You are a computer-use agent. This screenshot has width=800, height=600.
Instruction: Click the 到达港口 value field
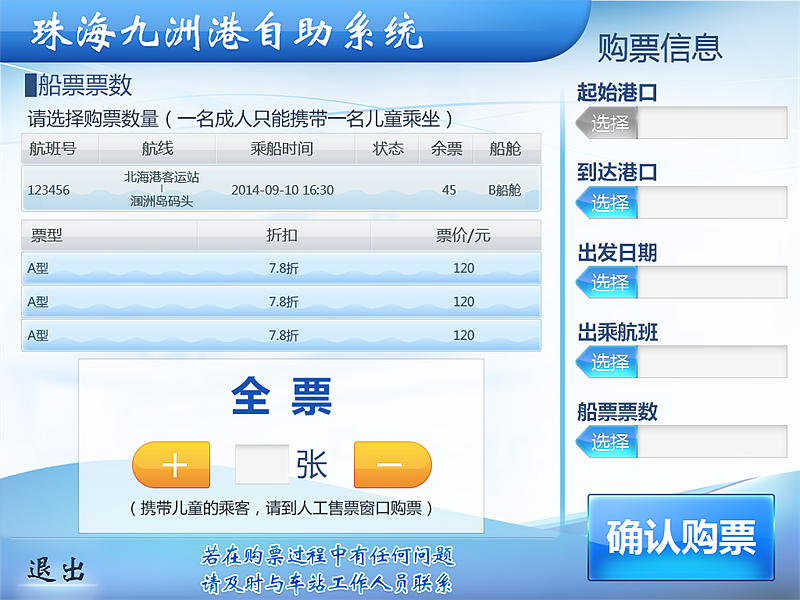[x=712, y=203]
